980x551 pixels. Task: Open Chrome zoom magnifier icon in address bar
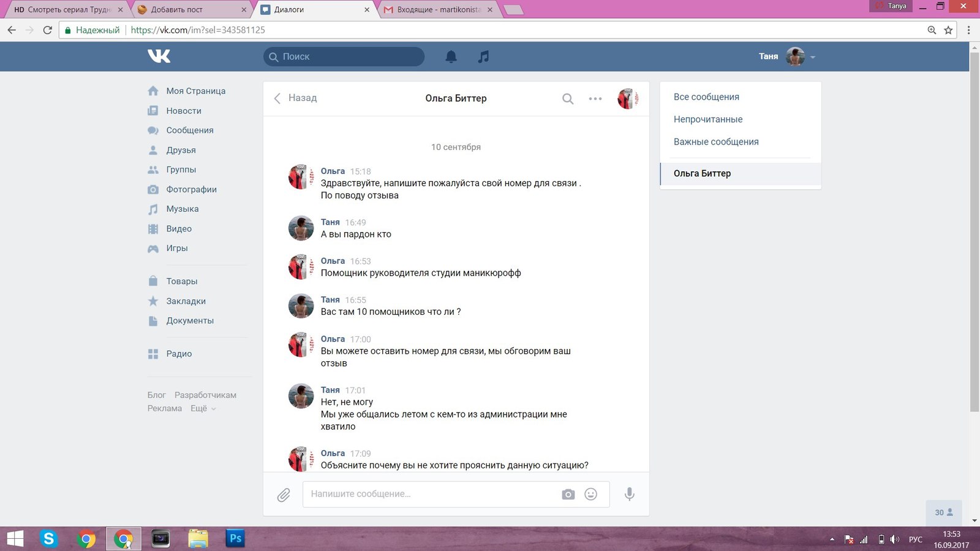pyautogui.click(x=932, y=30)
